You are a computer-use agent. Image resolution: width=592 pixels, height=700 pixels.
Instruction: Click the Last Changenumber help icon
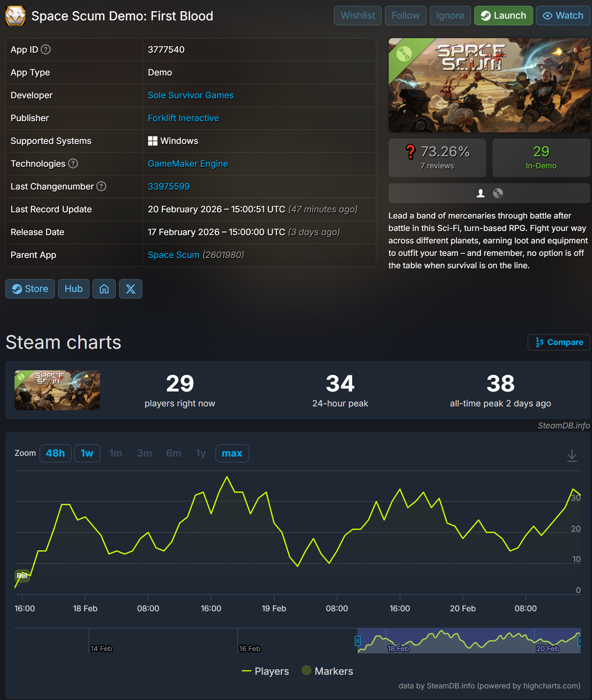(101, 186)
